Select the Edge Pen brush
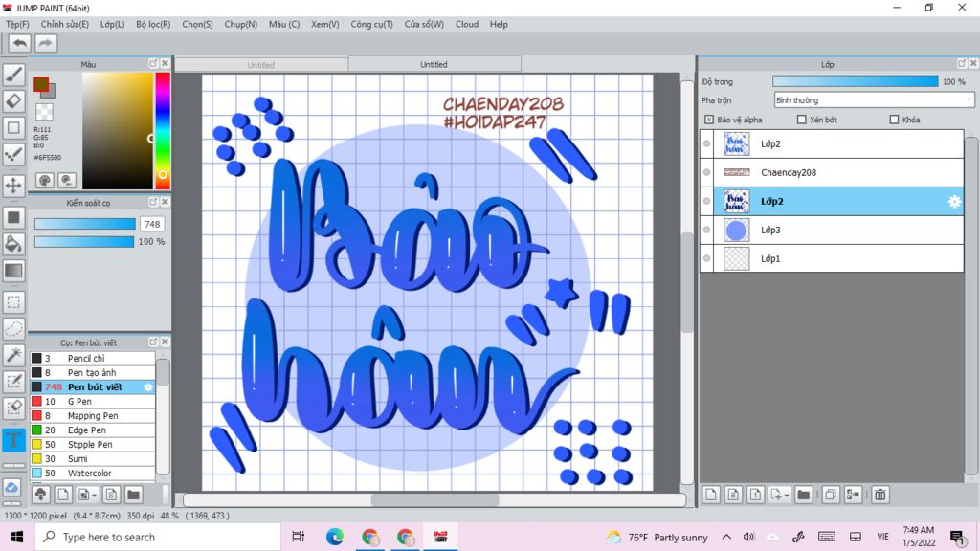Image resolution: width=980 pixels, height=551 pixels. click(93, 430)
